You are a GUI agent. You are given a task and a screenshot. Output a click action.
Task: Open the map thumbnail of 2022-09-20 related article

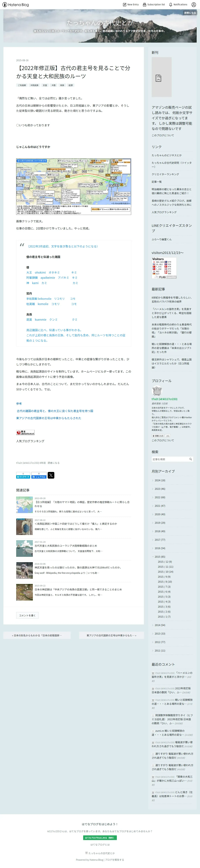[24, 505]
